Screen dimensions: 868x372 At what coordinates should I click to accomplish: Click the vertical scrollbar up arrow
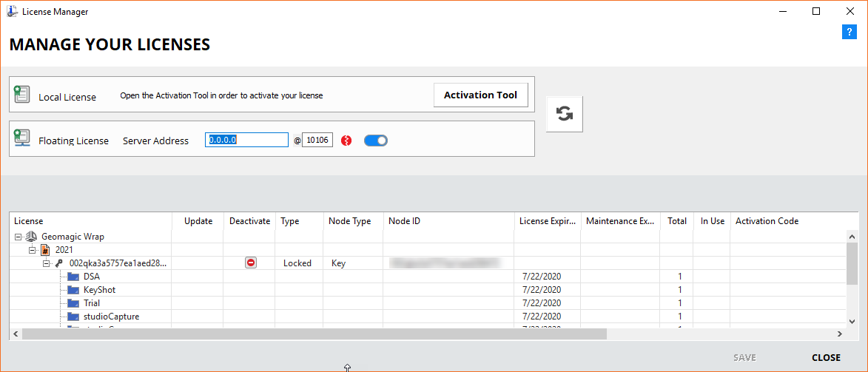(x=852, y=235)
